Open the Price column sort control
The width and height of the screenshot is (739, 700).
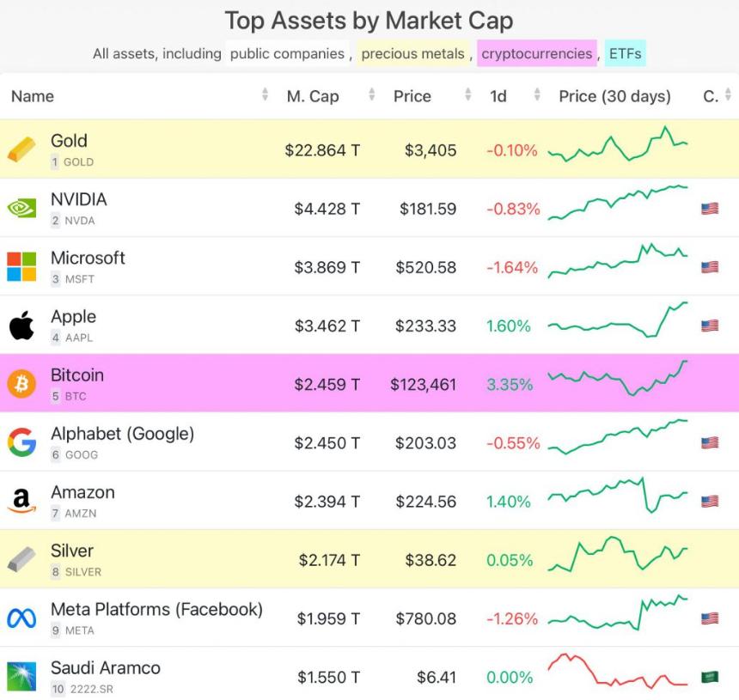click(x=467, y=96)
